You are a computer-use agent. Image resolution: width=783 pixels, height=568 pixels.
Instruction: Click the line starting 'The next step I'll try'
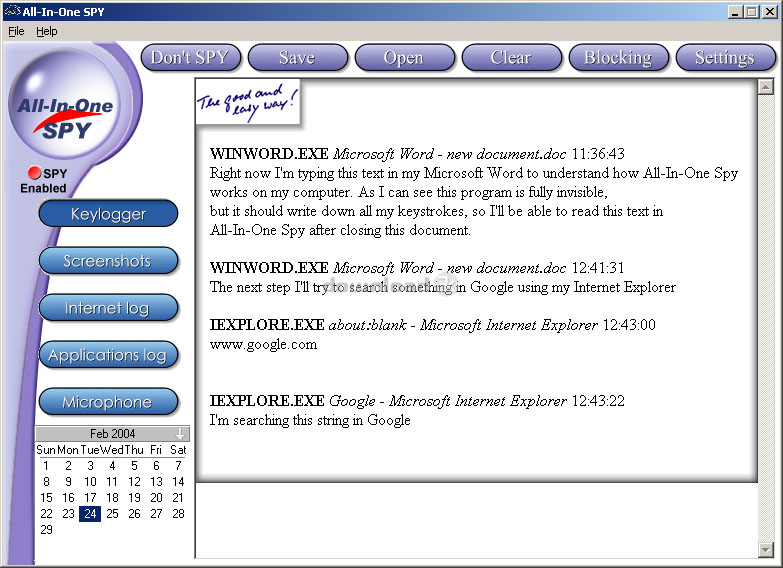coord(442,287)
